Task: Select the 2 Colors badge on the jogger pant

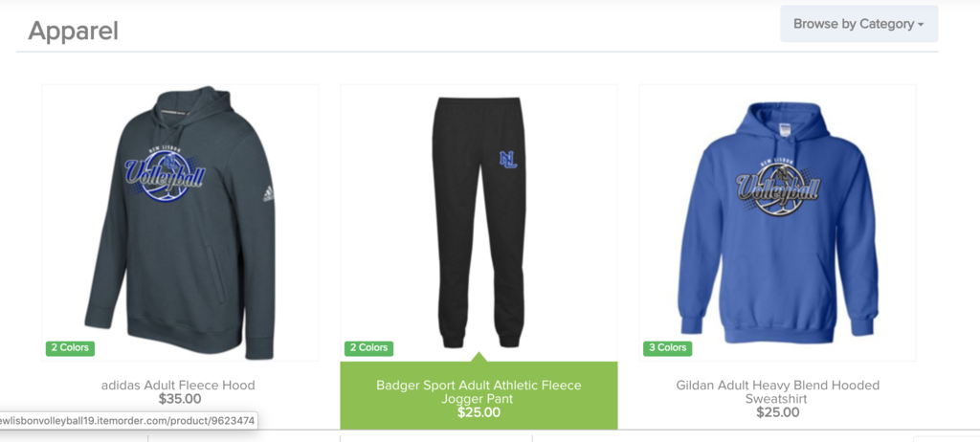Action: click(368, 348)
